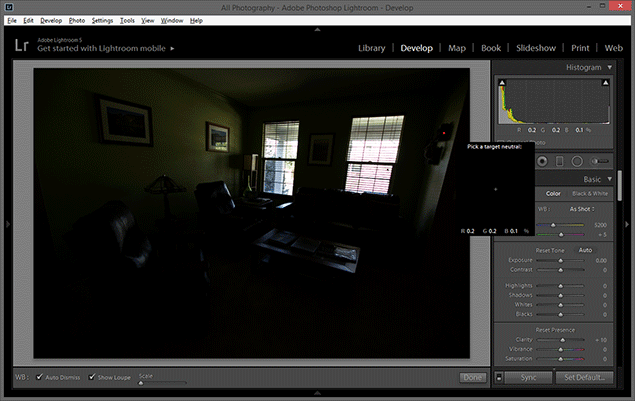This screenshot has height=401, width=635.
Task: Open the Print module
Action: coord(580,48)
